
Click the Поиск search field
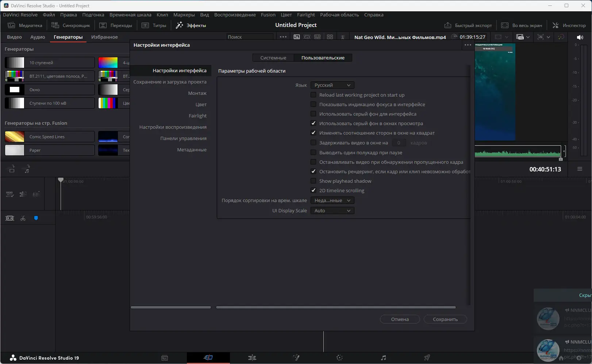[250, 37]
